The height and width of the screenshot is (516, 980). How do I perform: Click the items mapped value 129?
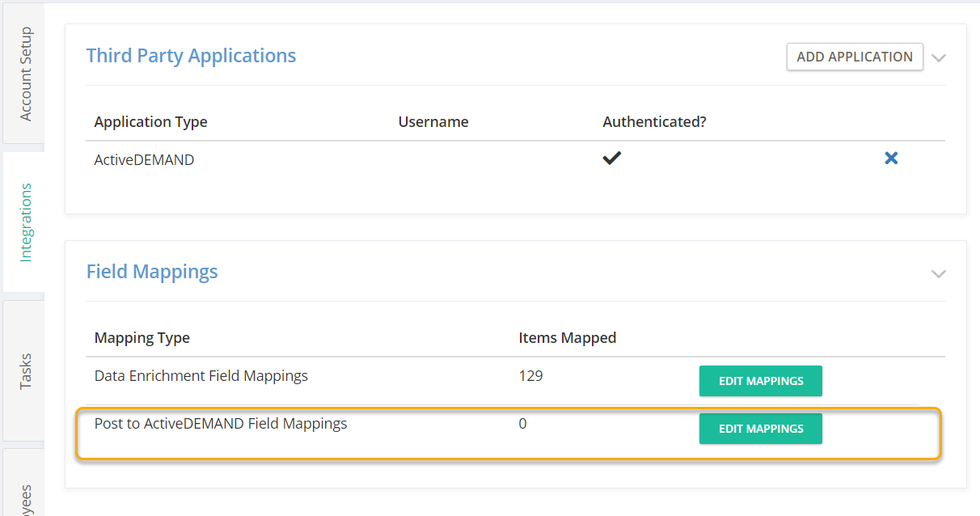(531, 376)
